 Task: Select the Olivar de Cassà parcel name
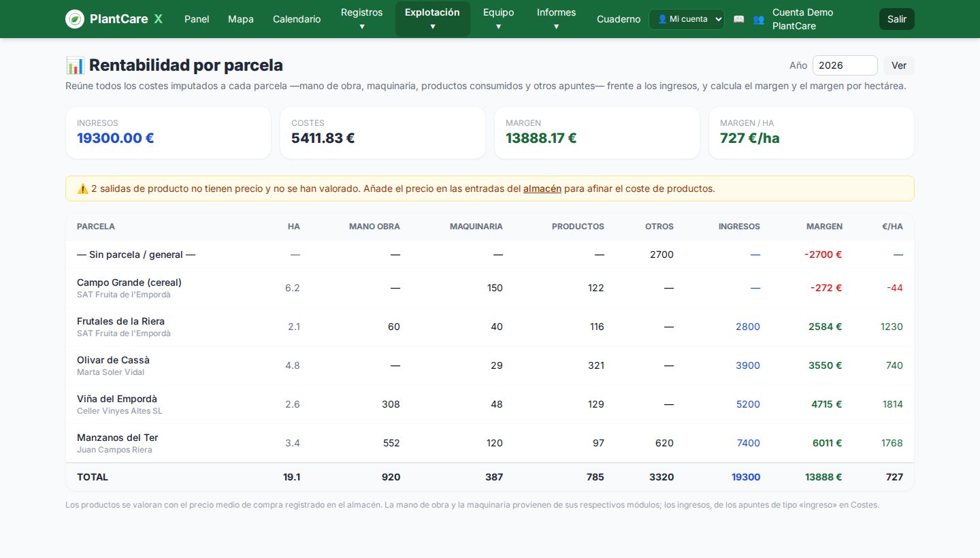(x=113, y=360)
